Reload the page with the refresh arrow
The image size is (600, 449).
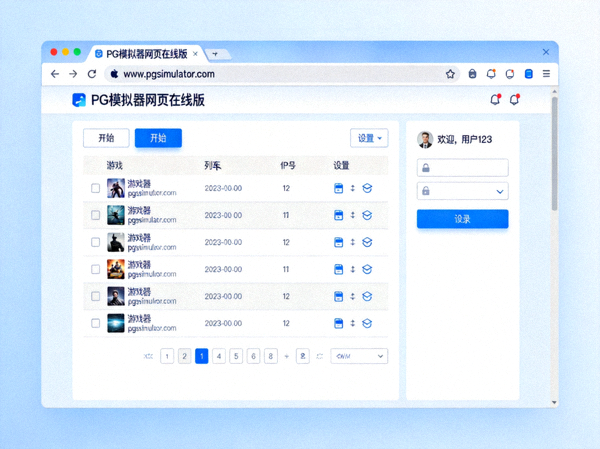point(92,74)
